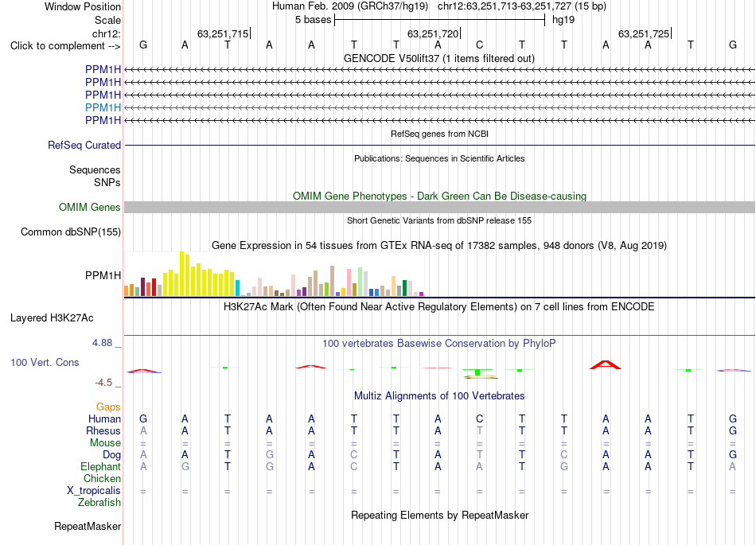Select the Mouse alignment row label

[x=105, y=443]
